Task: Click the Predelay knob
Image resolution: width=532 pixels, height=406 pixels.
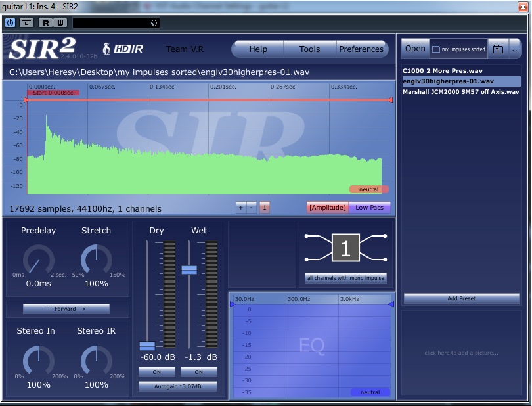Action: point(39,260)
